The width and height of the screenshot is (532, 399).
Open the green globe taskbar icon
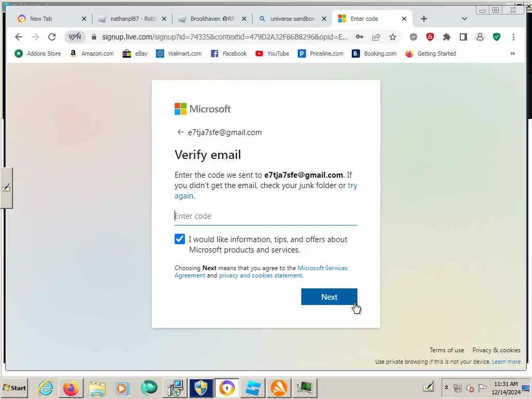click(149, 388)
